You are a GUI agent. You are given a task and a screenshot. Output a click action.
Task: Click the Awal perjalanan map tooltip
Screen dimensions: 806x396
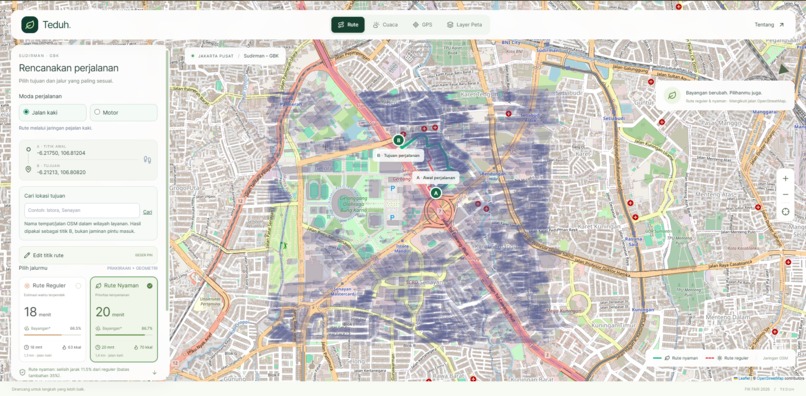[x=436, y=177]
